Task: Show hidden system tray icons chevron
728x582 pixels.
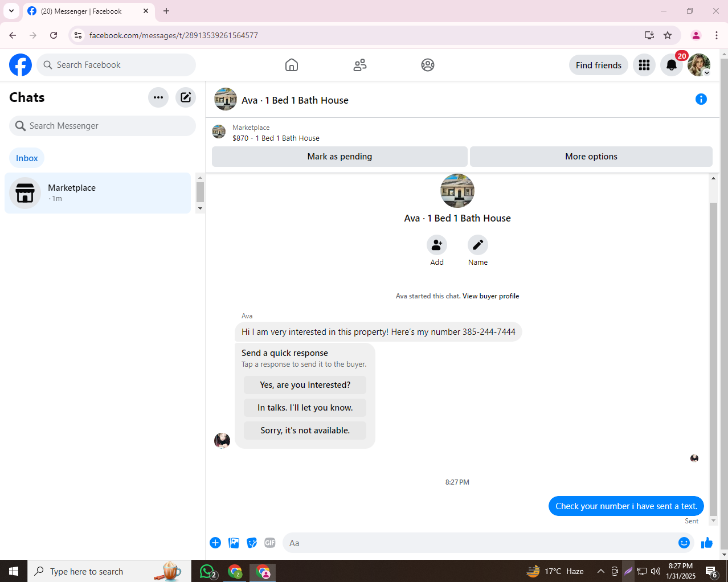Action: pyautogui.click(x=601, y=571)
